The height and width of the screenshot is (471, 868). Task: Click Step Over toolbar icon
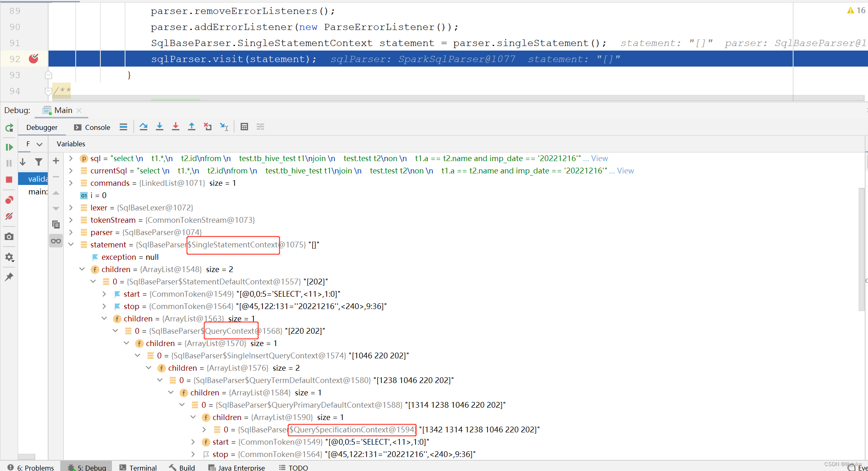143,127
